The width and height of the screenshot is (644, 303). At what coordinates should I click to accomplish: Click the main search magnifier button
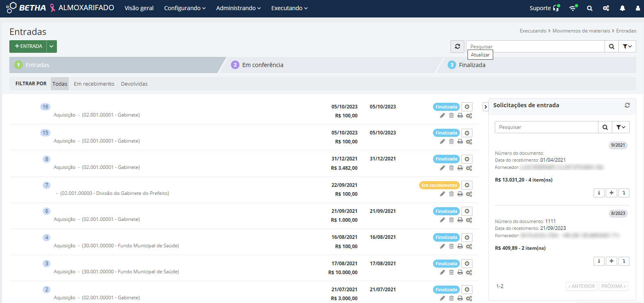[611, 46]
